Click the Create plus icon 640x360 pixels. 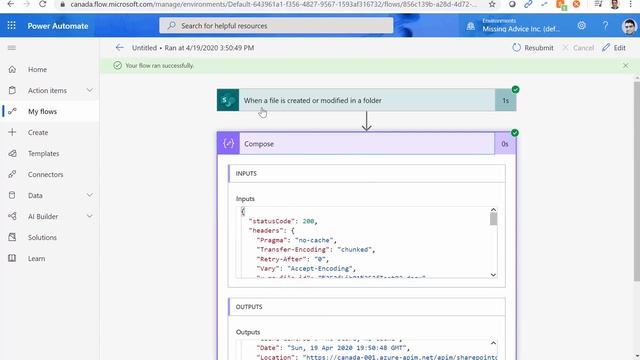(12, 132)
